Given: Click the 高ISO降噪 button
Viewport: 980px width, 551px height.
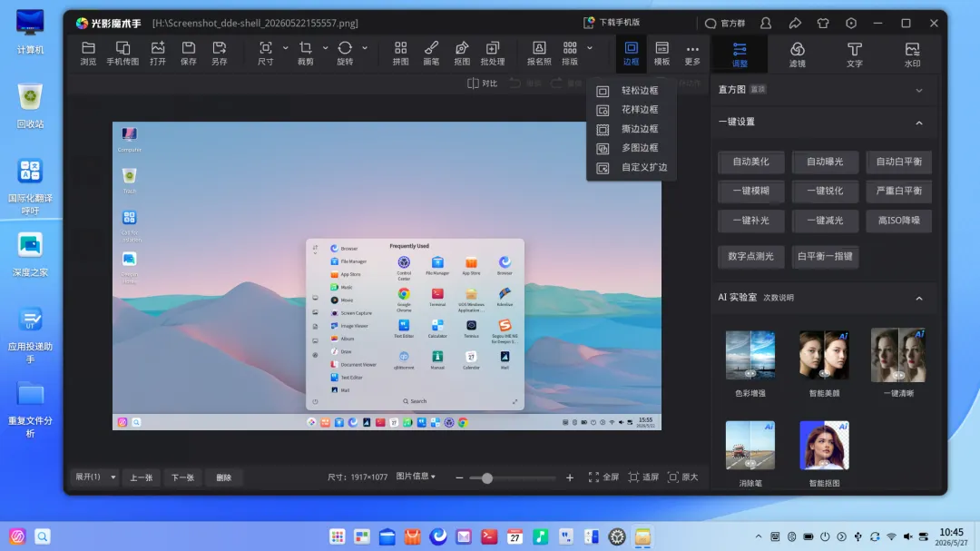Looking at the screenshot, I should [898, 221].
